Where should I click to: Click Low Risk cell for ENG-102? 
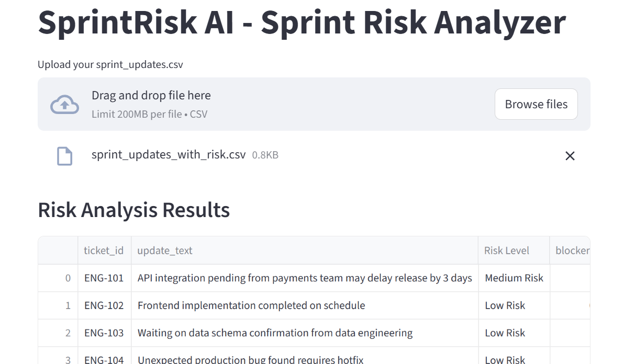[x=505, y=305]
